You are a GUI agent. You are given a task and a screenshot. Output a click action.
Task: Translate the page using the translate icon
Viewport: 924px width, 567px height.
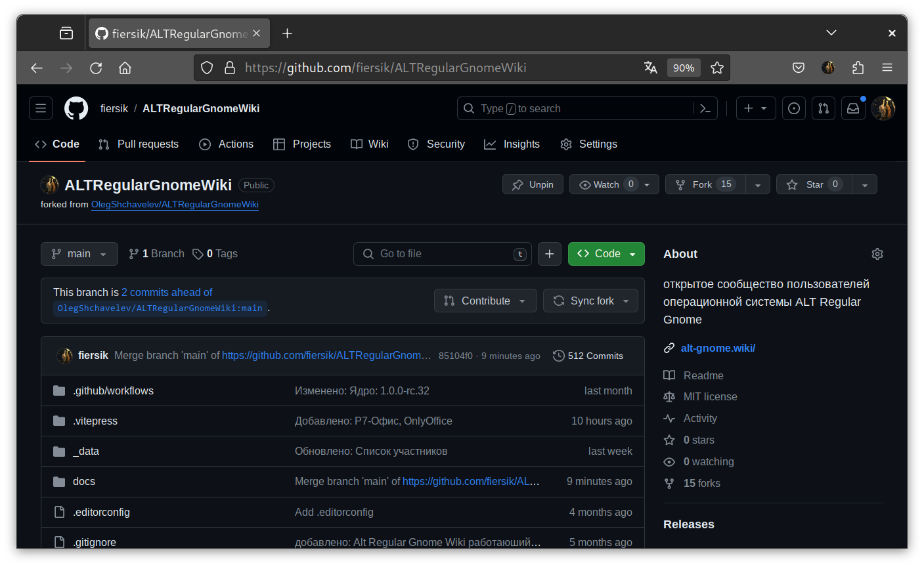click(651, 68)
